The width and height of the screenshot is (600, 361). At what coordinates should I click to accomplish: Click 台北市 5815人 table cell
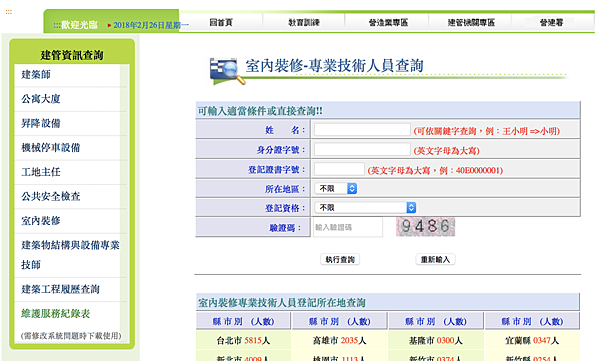coord(243,340)
